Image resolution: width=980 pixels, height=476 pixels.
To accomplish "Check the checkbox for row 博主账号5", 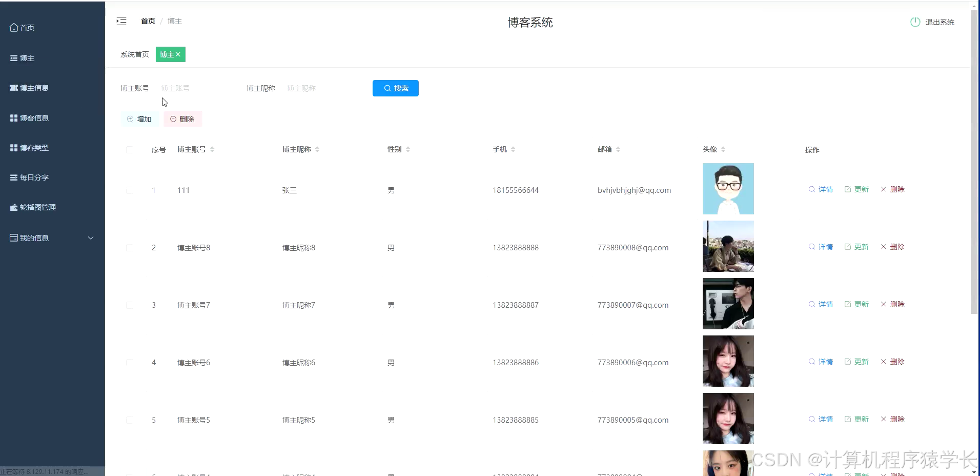I will (130, 420).
